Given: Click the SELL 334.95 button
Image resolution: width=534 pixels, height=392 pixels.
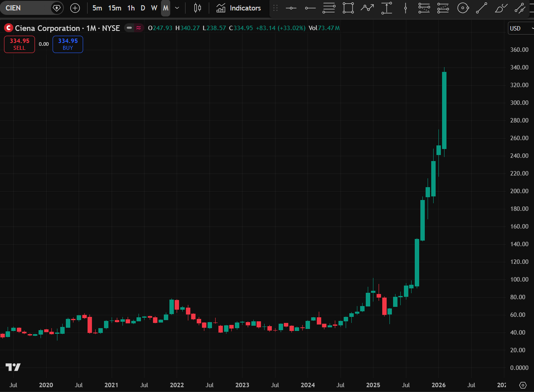Looking at the screenshot, I should (x=19, y=44).
